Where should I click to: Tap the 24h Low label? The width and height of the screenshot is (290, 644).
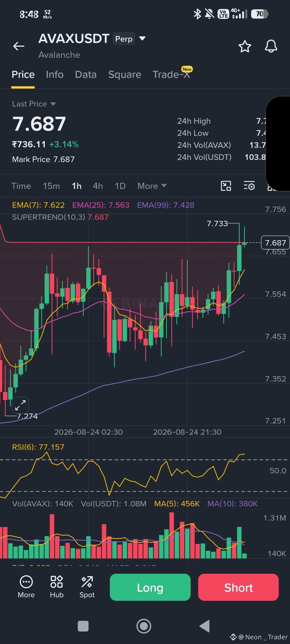[x=193, y=133]
